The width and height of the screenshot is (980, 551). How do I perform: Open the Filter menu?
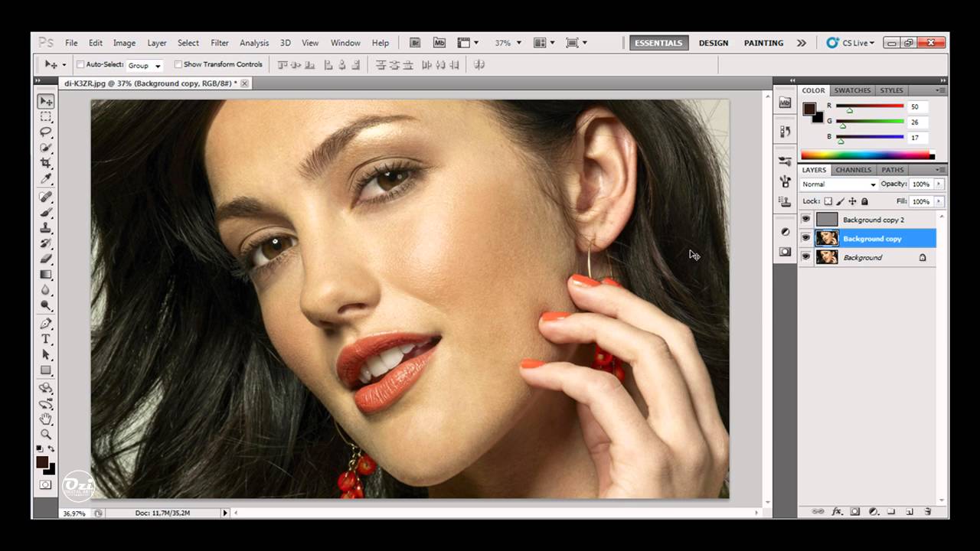220,43
